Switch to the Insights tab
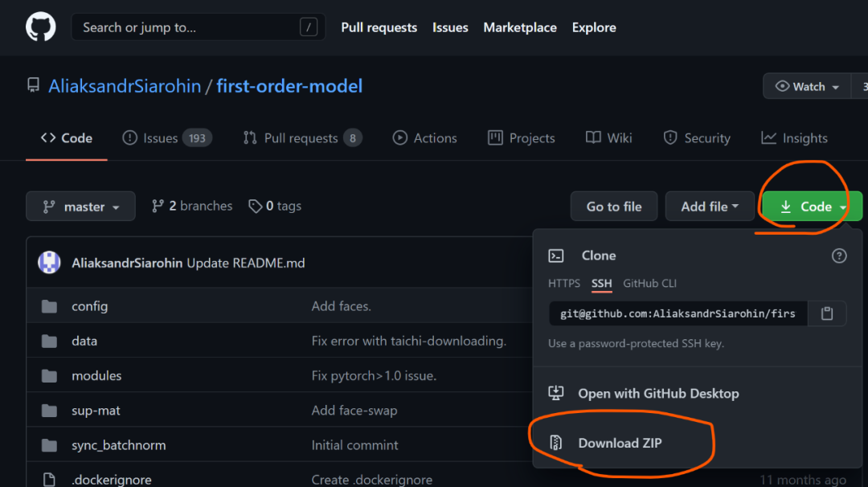This screenshot has width=868, height=487. point(794,138)
